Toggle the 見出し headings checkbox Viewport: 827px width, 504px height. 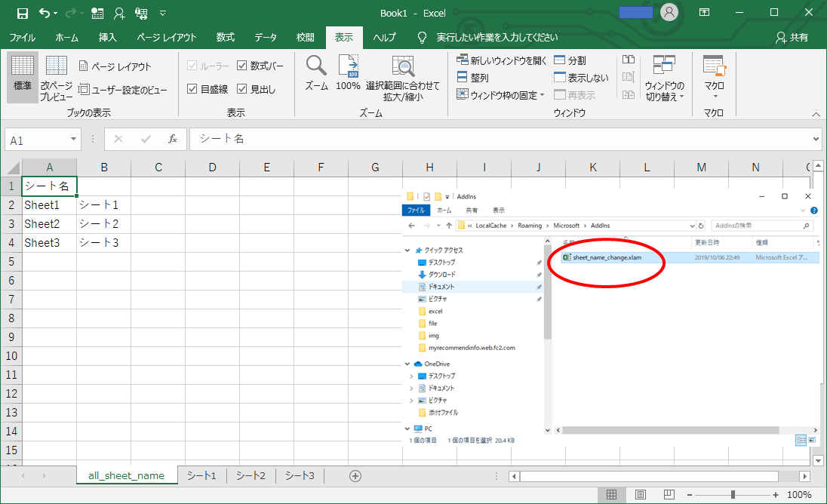(242, 89)
